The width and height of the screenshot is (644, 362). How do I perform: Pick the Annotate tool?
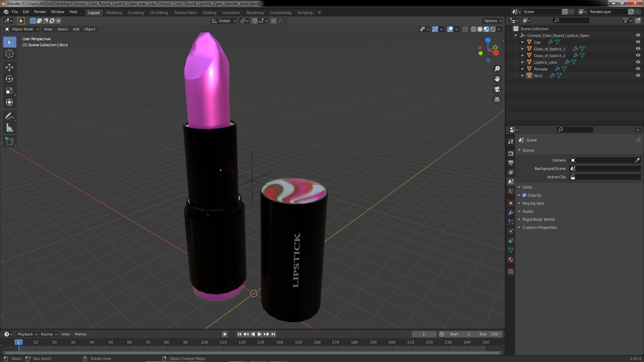point(9,116)
